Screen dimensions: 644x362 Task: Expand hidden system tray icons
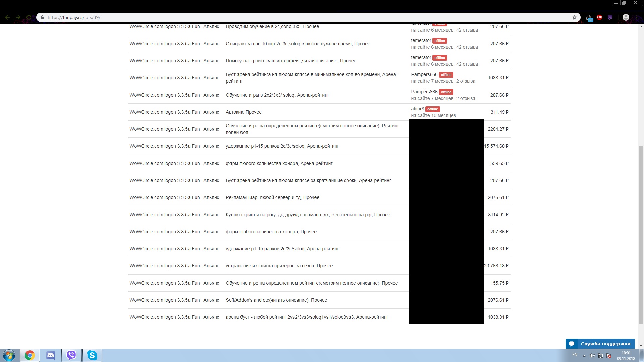584,356
